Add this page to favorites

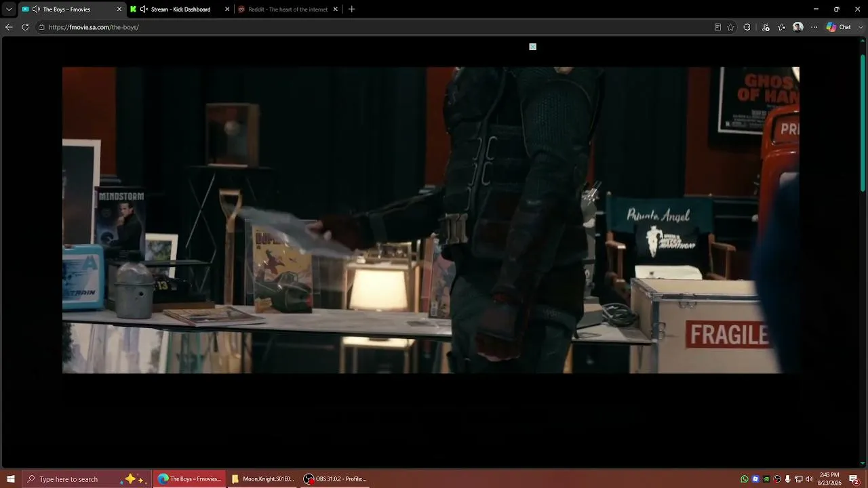click(730, 27)
